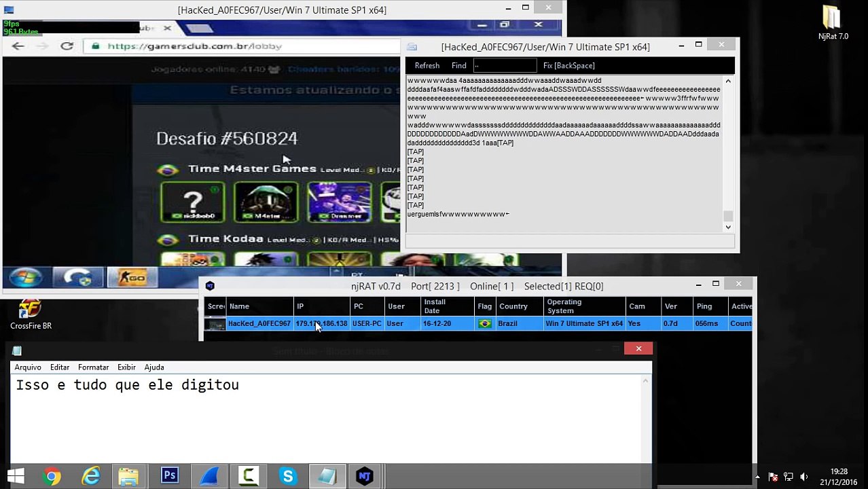The image size is (868, 489).
Task: Click the Notepad title bar icon
Action: [17, 350]
